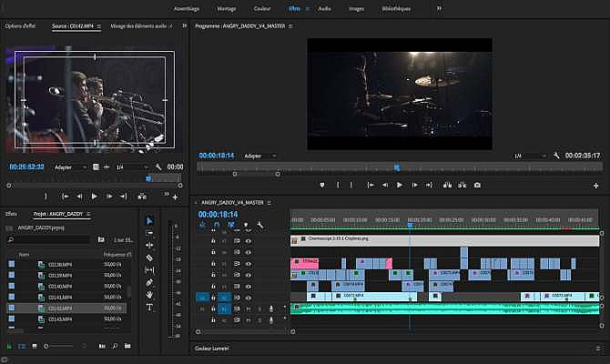The width and height of the screenshot is (610, 364).
Task: Toggle the lock on the top video track
Action: pyautogui.click(x=214, y=240)
